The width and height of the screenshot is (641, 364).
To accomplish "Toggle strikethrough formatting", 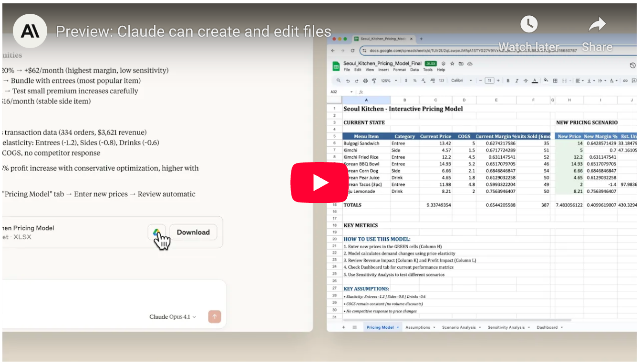I will point(526,81).
